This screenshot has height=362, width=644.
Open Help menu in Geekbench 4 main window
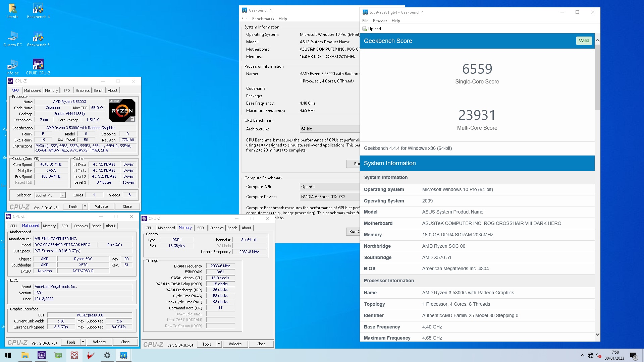[x=283, y=19]
